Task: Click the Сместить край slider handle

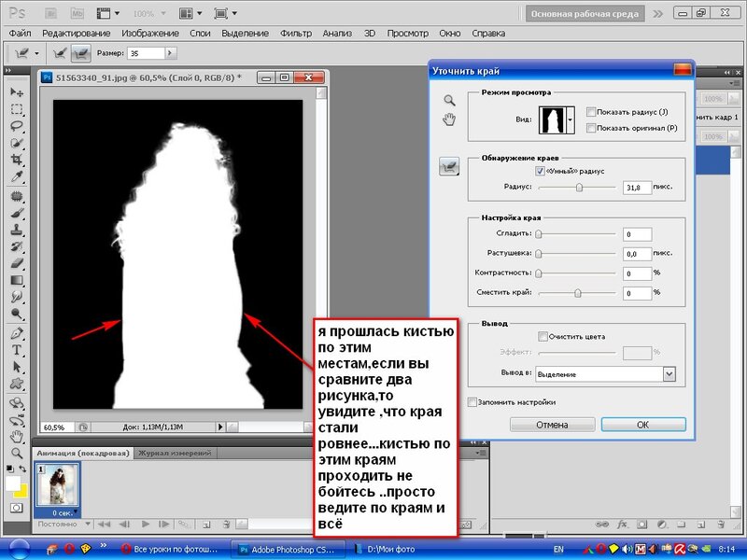Action: click(577, 293)
